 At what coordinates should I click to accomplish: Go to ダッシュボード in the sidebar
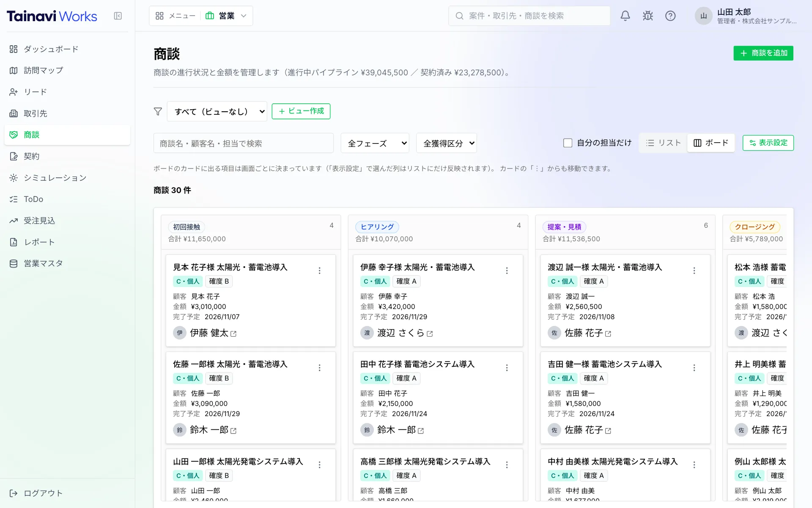pos(67,49)
